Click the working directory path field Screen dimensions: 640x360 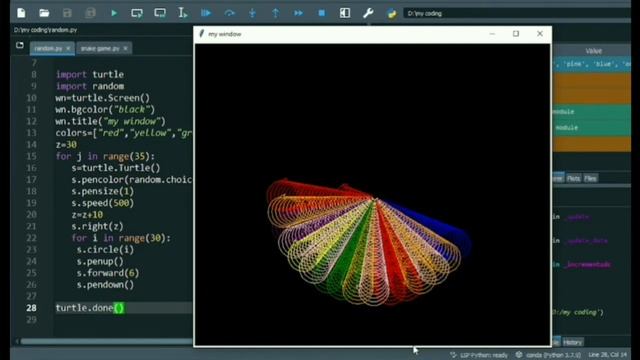tap(517, 13)
